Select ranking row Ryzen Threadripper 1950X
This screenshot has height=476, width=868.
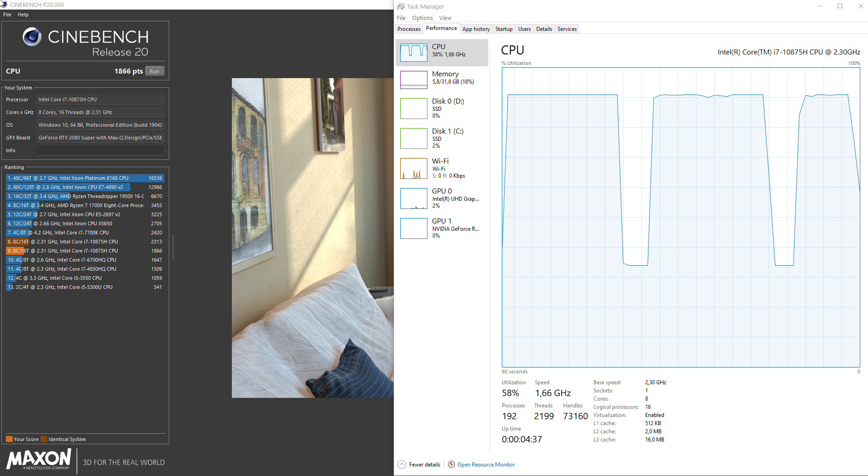[x=85, y=196]
